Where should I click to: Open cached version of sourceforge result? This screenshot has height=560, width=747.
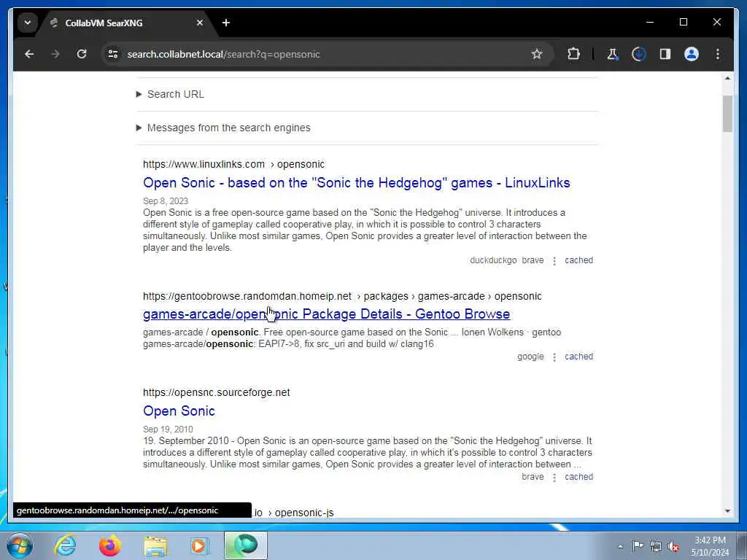click(x=578, y=477)
